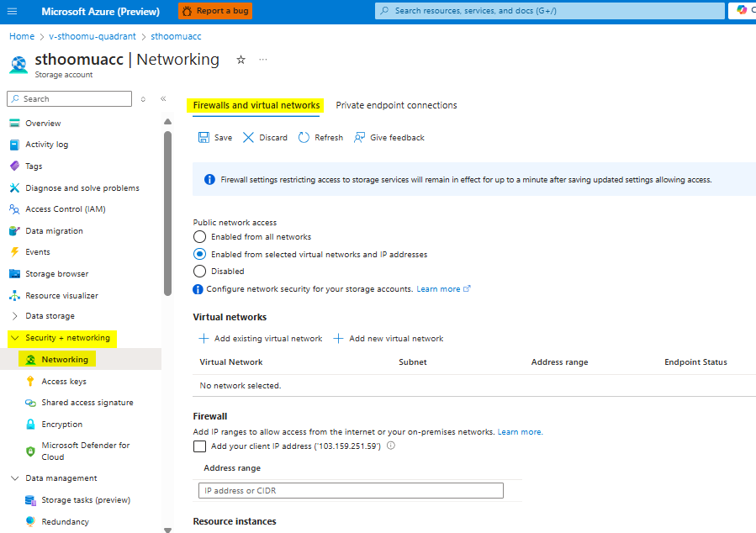The width and height of the screenshot is (756, 533).
Task: Favorite the page with star icon
Action: pyautogui.click(x=241, y=60)
